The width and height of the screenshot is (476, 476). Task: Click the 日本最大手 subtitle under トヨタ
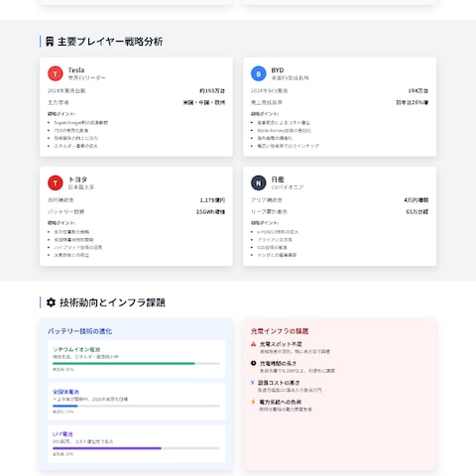pyautogui.click(x=81, y=187)
